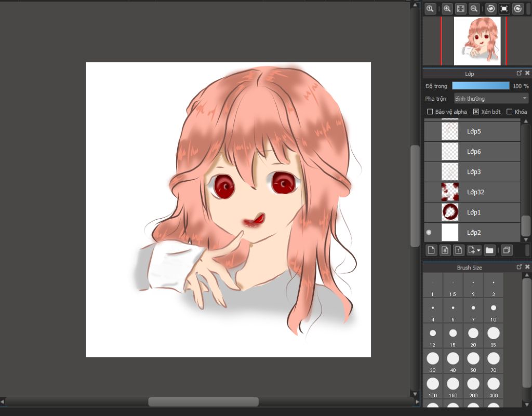Select the Lớp32 layer
The width and height of the screenshot is (532, 416).
pos(472,192)
